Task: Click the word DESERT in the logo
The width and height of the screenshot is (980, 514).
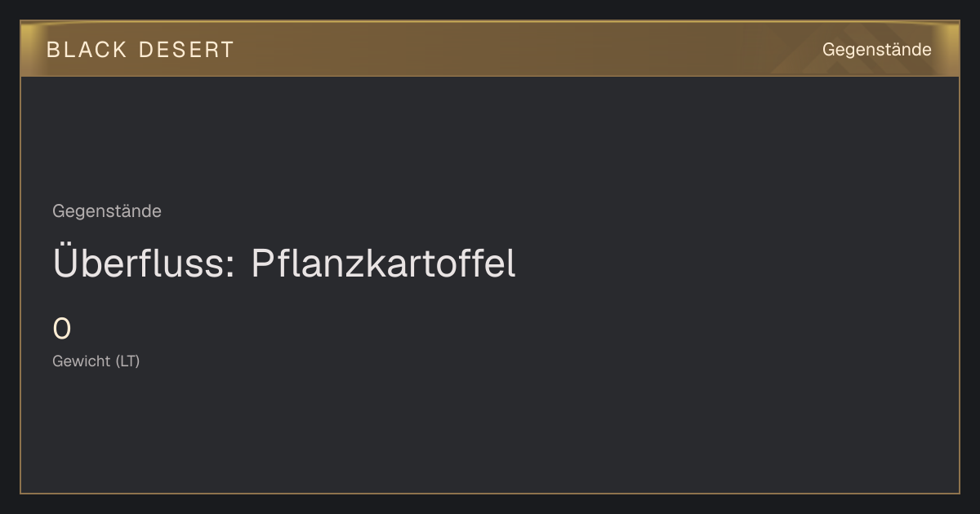Action: 186,50
